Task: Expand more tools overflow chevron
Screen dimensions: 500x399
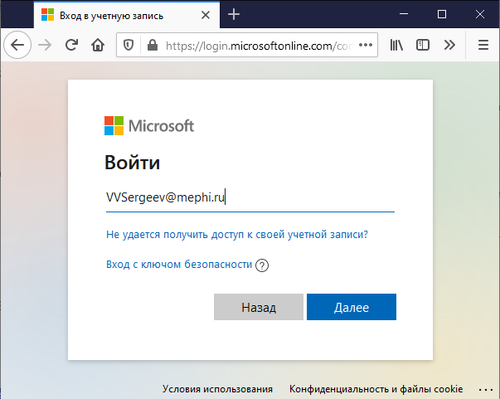Action: [x=449, y=45]
